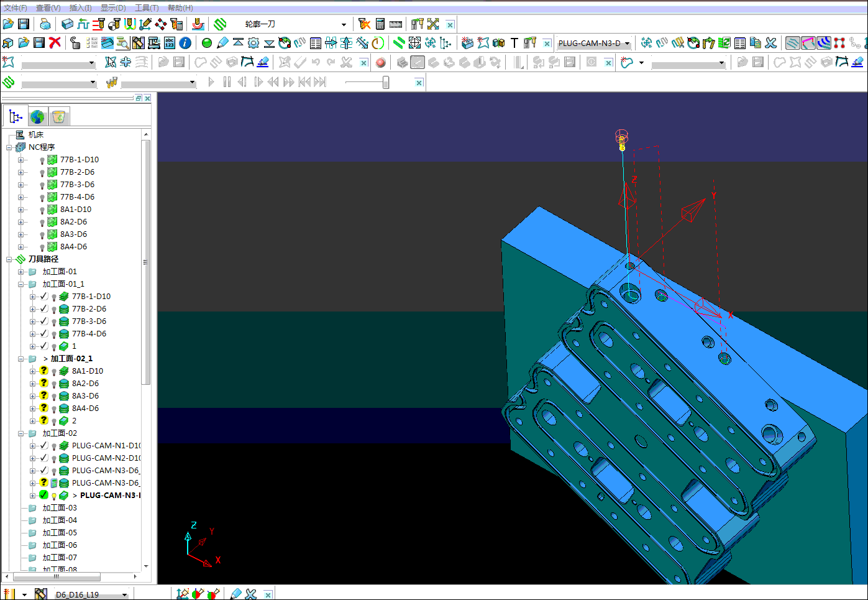Switch to the globe tab in side panel
The height and width of the screenshot is (600, 868).
(37, 116)
